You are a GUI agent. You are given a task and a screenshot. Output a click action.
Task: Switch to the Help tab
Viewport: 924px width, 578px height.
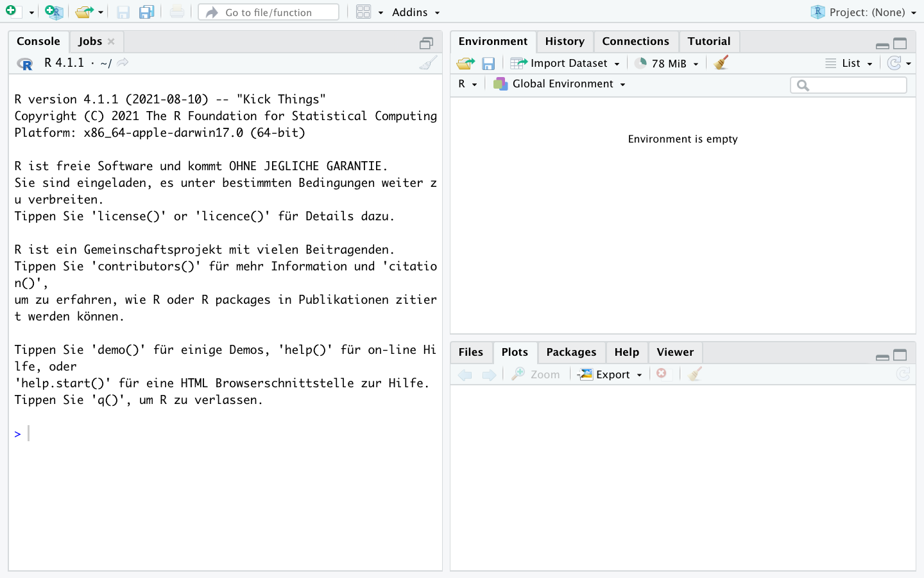[626, 352]
